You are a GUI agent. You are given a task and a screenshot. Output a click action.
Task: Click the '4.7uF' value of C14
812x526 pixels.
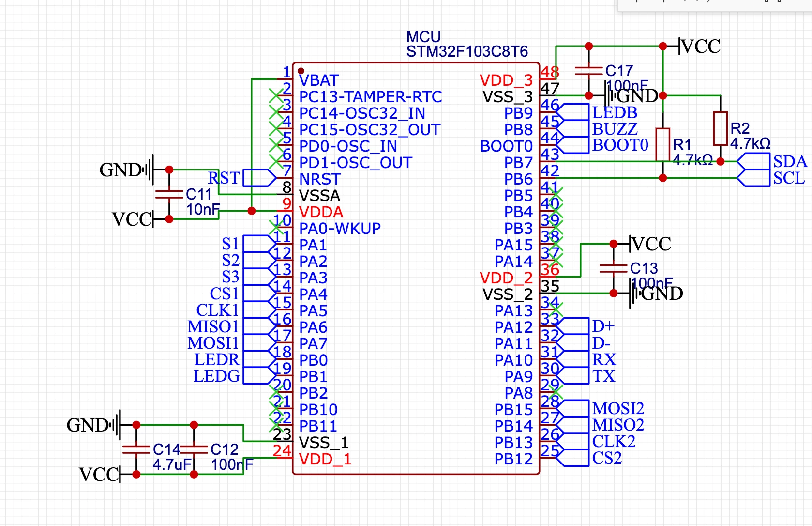pos(172,464)
